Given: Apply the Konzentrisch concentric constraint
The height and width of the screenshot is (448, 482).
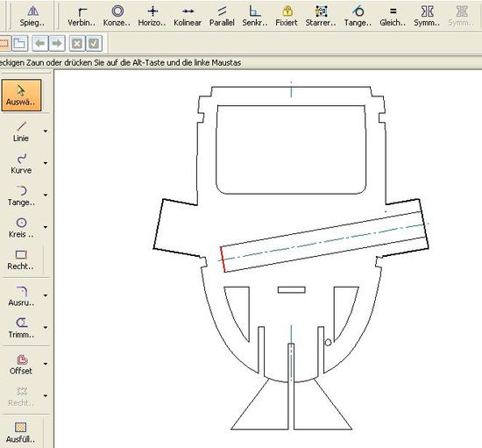Looking at the screenshot, I should tap(117, 16).
